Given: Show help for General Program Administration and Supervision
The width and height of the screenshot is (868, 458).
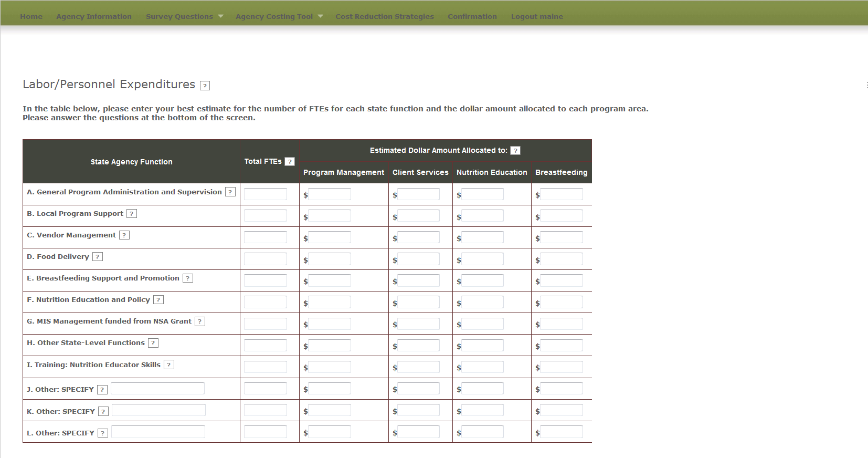Looking at the screenshot, I should pos(230,192).
